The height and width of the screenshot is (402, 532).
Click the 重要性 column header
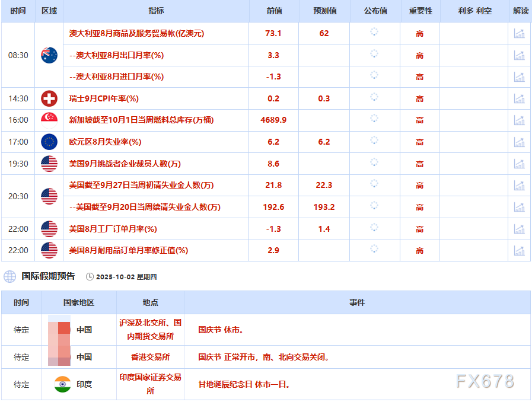point(420,10)
